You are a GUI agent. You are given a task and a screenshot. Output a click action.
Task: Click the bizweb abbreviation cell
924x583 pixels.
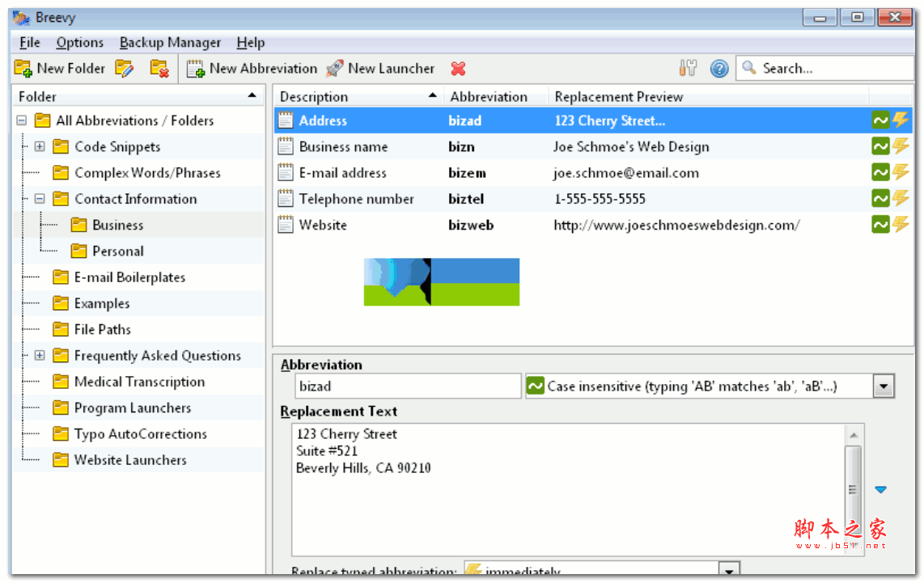pos(471,225)
